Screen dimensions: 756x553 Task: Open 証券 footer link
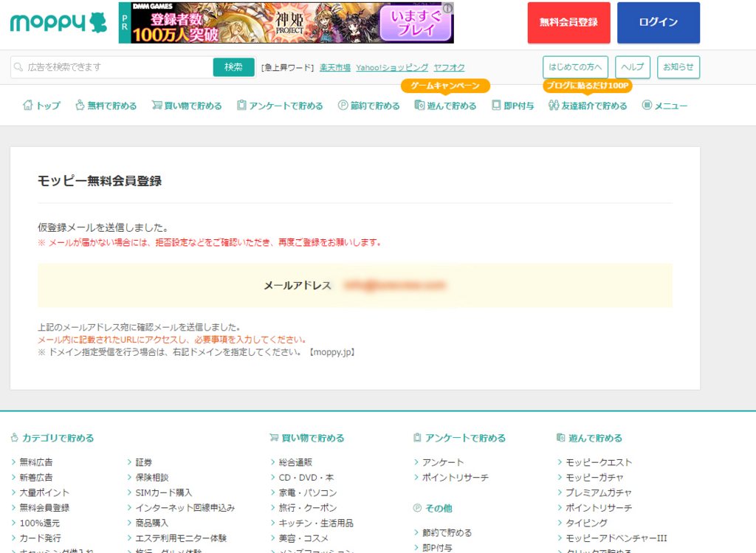[144, 462]
